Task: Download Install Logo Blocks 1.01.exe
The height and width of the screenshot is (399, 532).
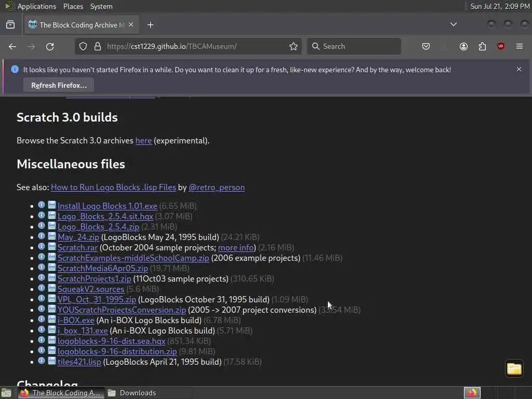Action: (x=107, y=206)
